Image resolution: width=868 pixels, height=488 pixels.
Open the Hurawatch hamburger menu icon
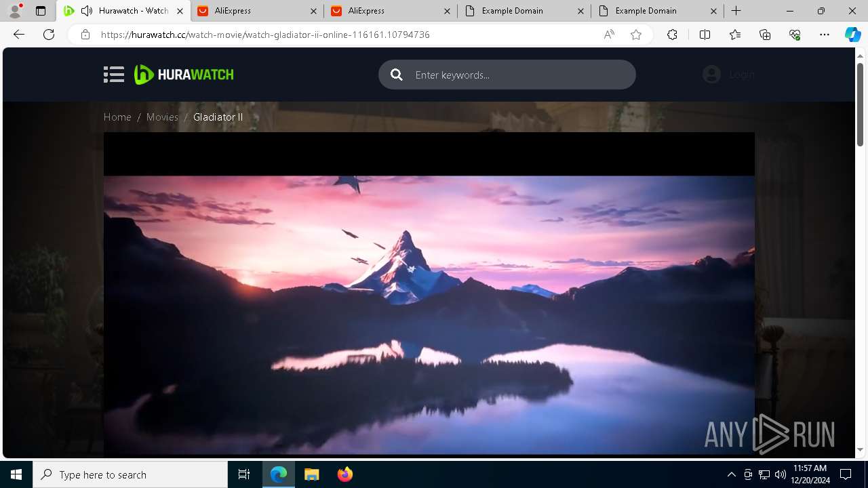point(114,75)
